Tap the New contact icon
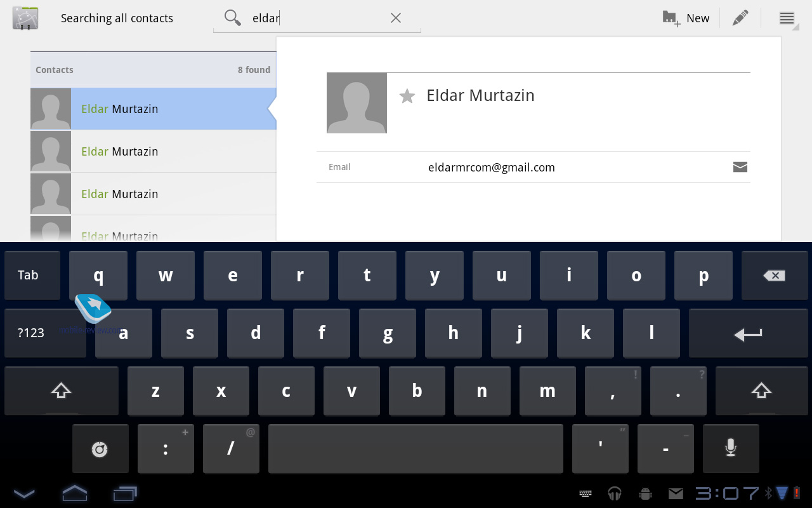Image resolution: width=812 pixels, height=508 pixels. [x=686, y=18]
